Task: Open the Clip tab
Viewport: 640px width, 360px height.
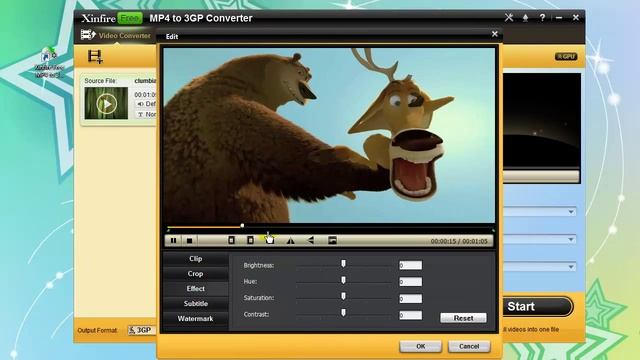Action: [196, 259]
